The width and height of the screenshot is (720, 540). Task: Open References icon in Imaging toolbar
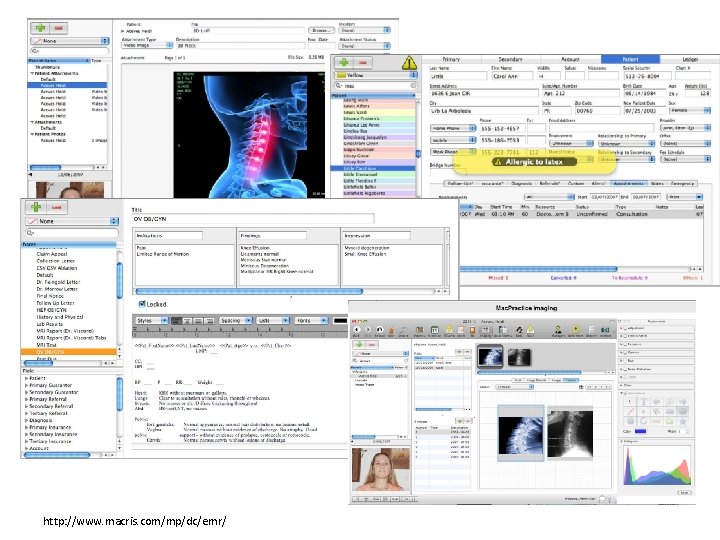[575, 330]
